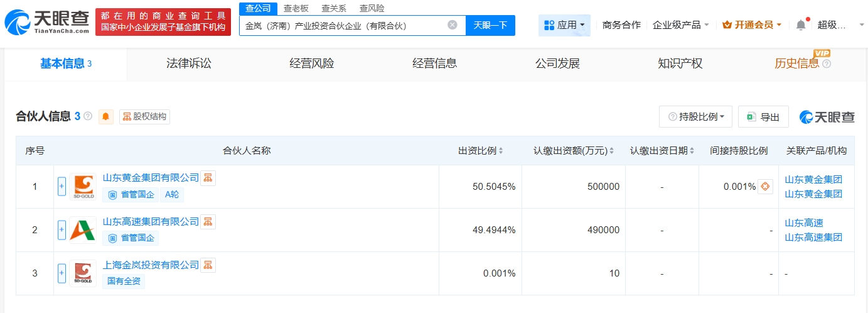Click the 导出 export button
The height and width of the screenshot is (313, 868).
click(x=763, y=117)
